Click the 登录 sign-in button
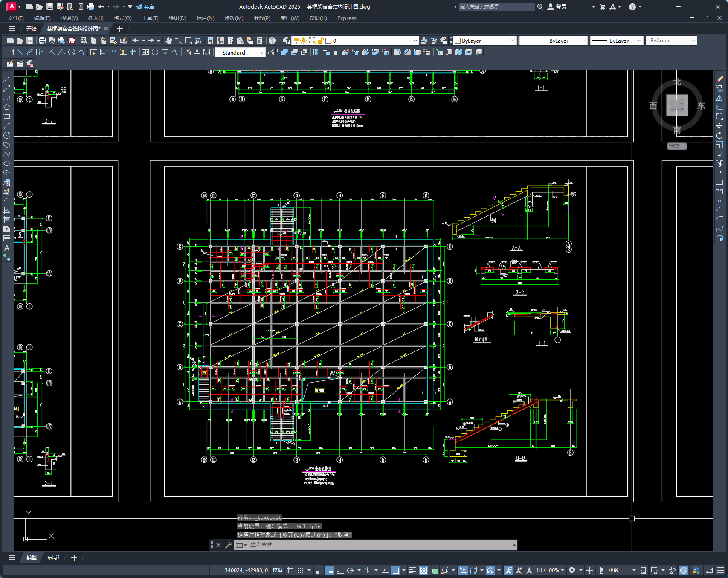 coord(557,7)
